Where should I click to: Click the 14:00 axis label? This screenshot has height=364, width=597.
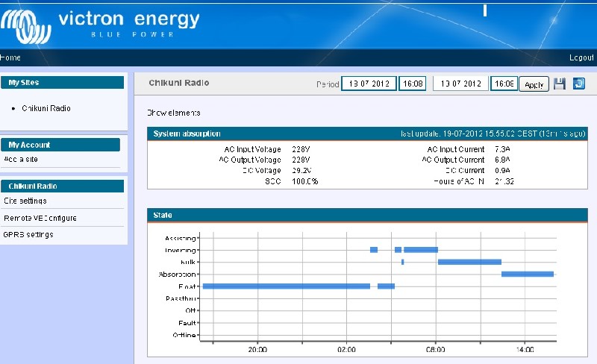click(525, 350)
